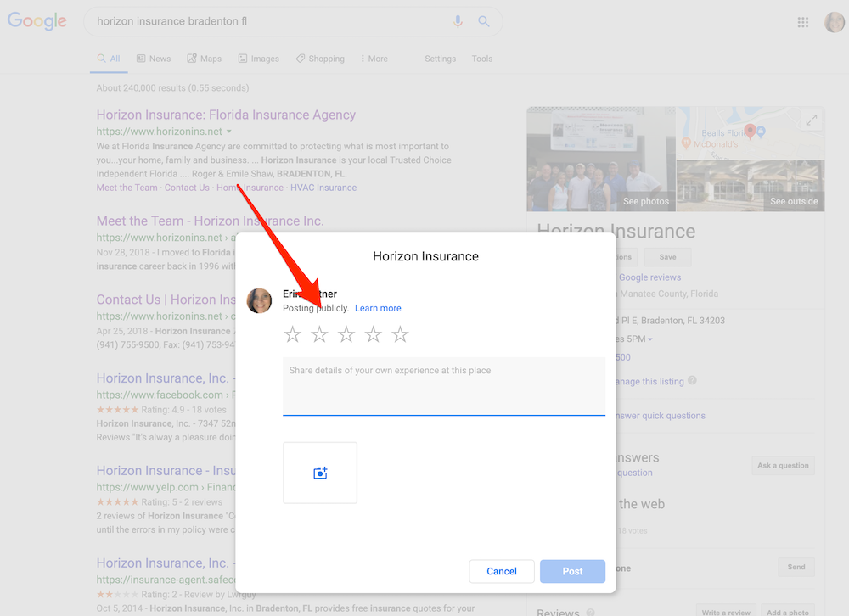Select the third rating star
The image size is (849, 616).
point(346,334)
